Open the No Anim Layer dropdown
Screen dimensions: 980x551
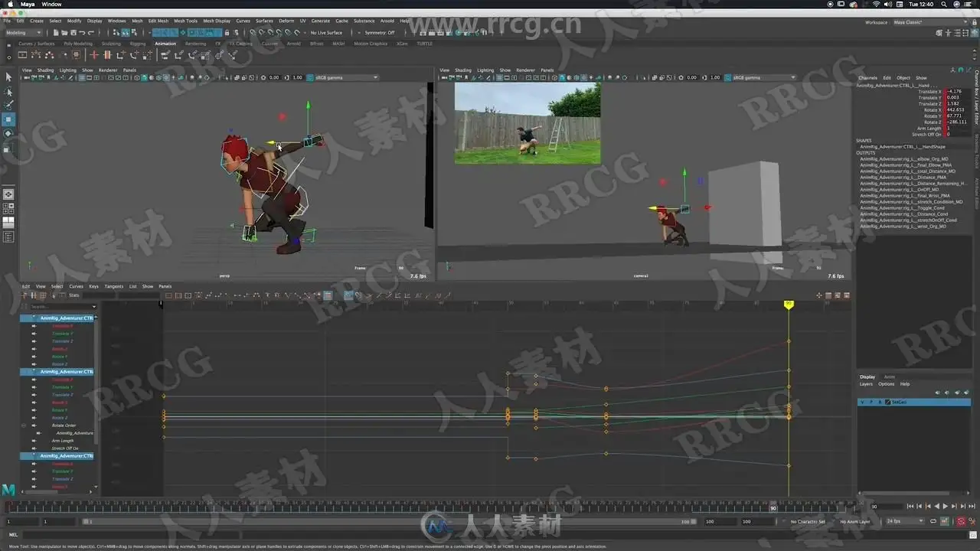coord(857,521)
